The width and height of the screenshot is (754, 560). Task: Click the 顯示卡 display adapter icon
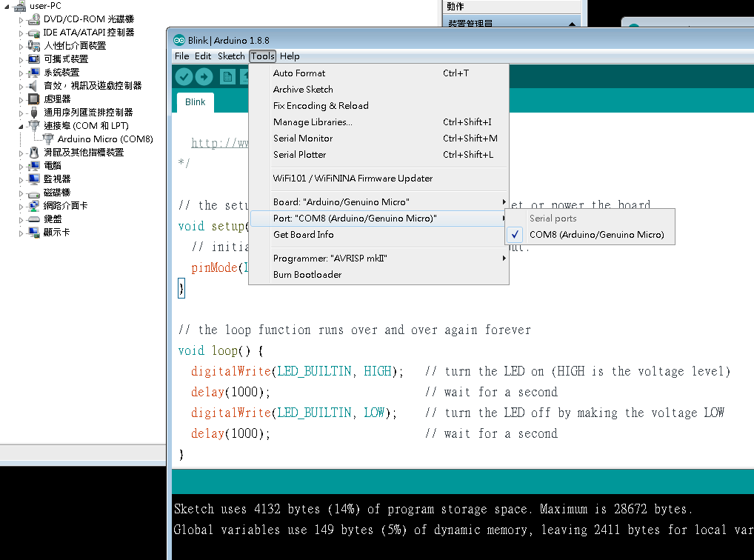tap(33, 233)
